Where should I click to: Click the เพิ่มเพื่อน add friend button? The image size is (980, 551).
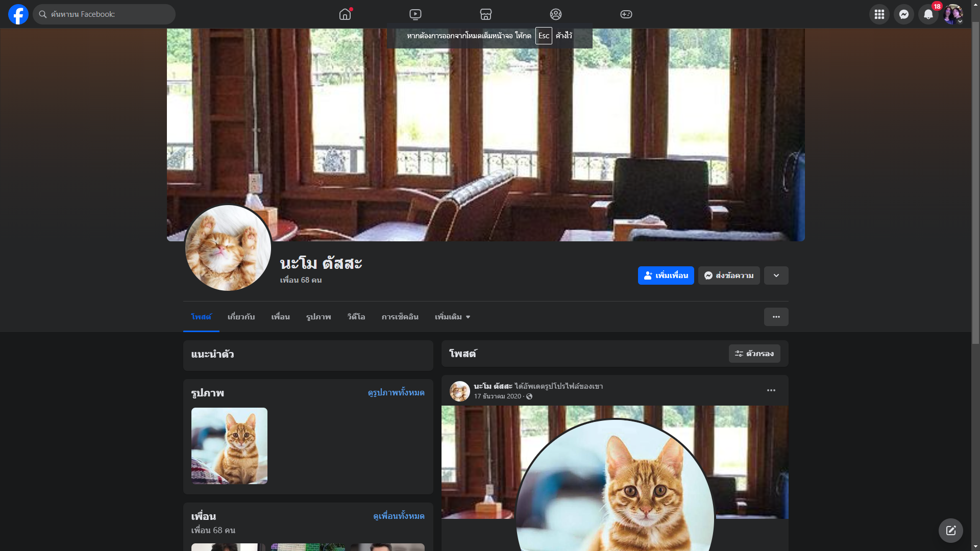666,275
